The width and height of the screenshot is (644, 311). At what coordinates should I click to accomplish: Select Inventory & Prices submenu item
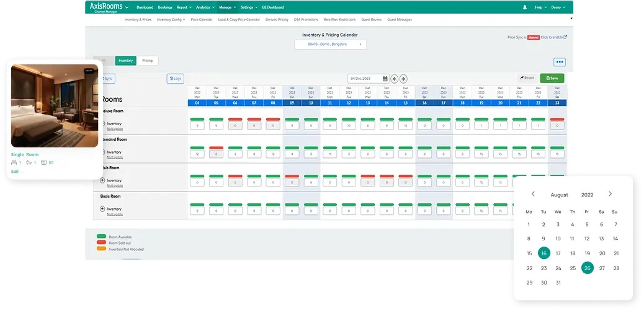click(x=138, y=19)
